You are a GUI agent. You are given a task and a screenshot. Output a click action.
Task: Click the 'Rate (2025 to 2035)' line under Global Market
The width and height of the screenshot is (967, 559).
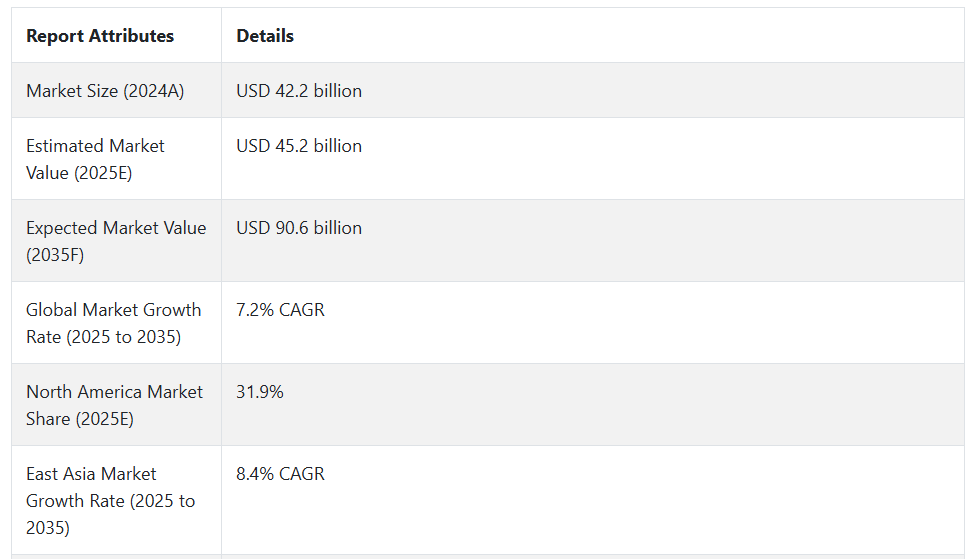point(104,337)
